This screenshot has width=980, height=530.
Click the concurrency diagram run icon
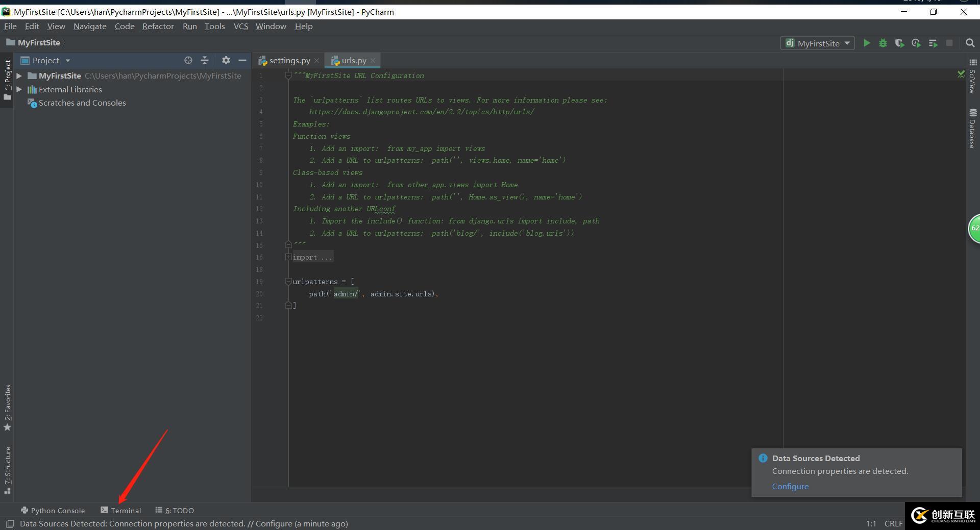click(933, 43)
